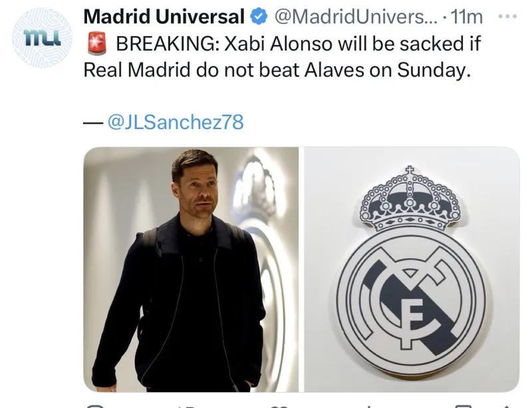Open the Real Madrid crest image
532x408 pixels.
[412, 270]
